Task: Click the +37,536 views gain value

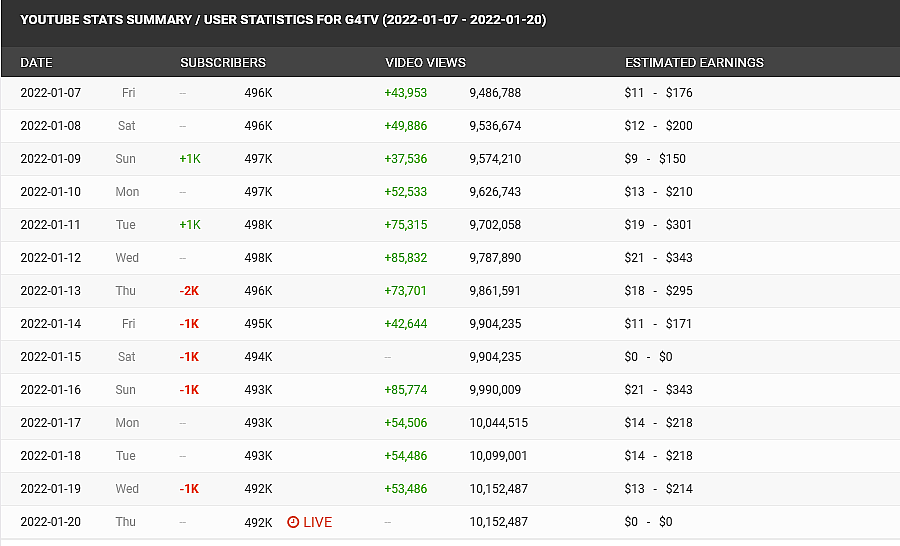Action: pyautogui.click(x=405, y=159)
